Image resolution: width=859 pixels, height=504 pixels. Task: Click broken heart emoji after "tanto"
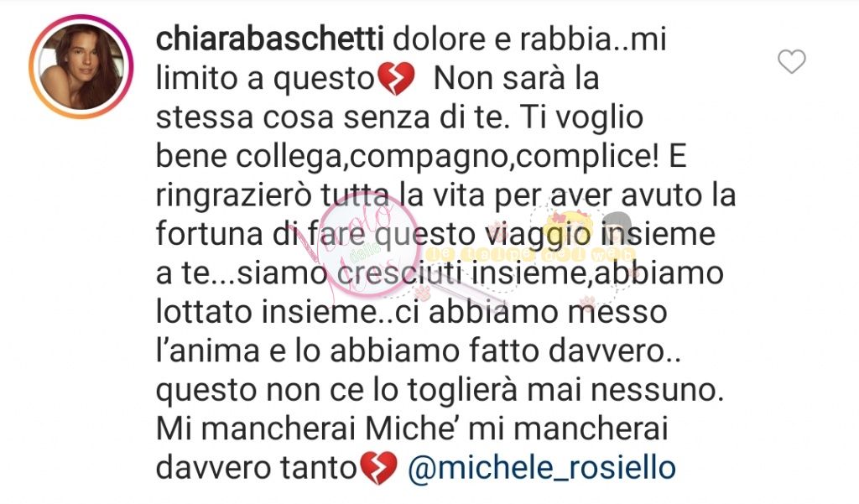point(378,469)
